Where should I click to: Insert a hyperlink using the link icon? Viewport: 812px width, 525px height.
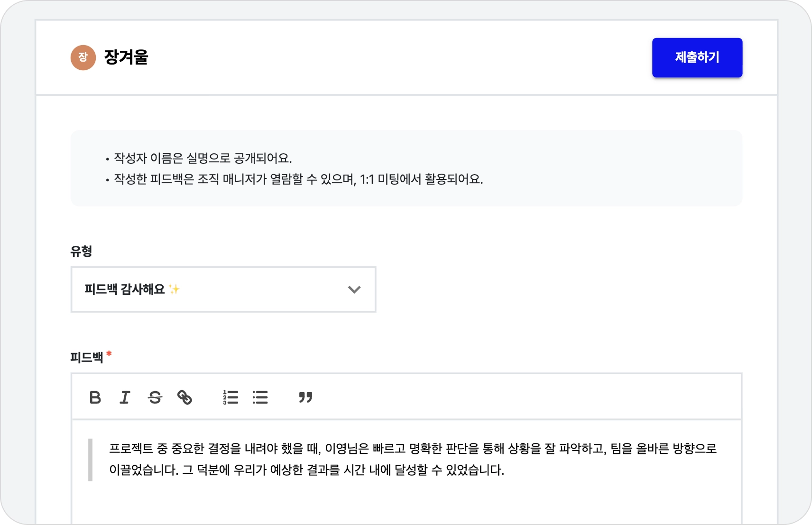pos(185,397)
